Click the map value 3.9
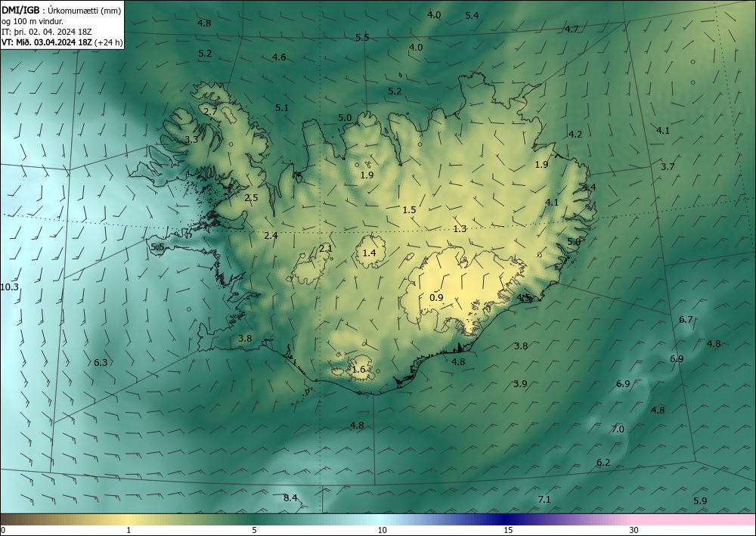756x536 pixels. point(520,384)
